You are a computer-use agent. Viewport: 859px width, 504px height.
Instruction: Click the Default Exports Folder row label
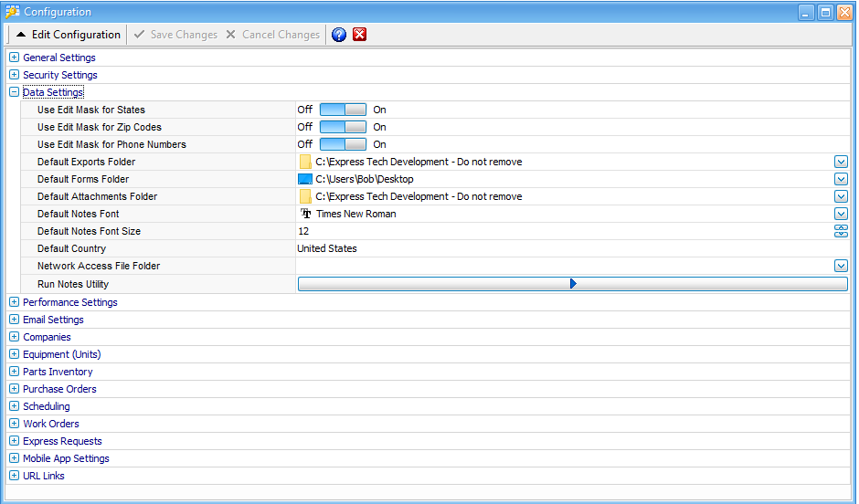pyautogui.click(x=86, y=162)
